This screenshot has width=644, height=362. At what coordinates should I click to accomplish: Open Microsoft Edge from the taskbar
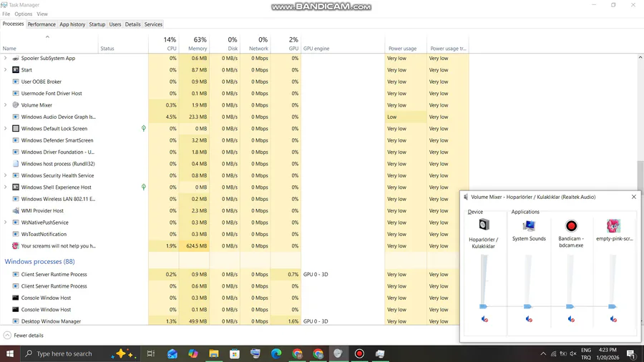276,354
